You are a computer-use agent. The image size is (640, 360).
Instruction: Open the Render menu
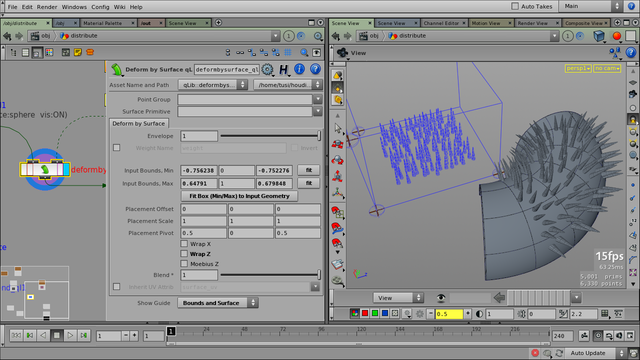click(47, 7)
